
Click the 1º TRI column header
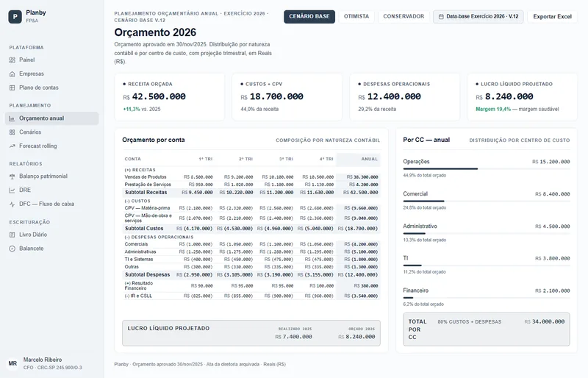tap(206, 159)
